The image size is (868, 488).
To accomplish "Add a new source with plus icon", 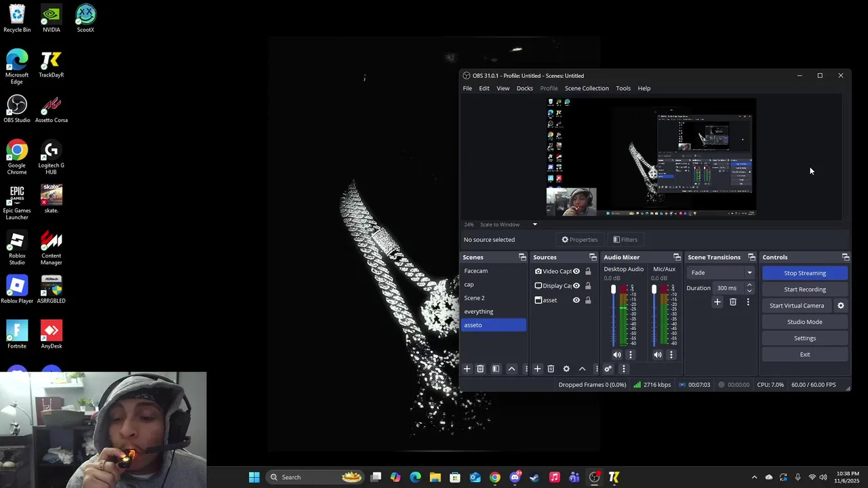I will [537, 369].
